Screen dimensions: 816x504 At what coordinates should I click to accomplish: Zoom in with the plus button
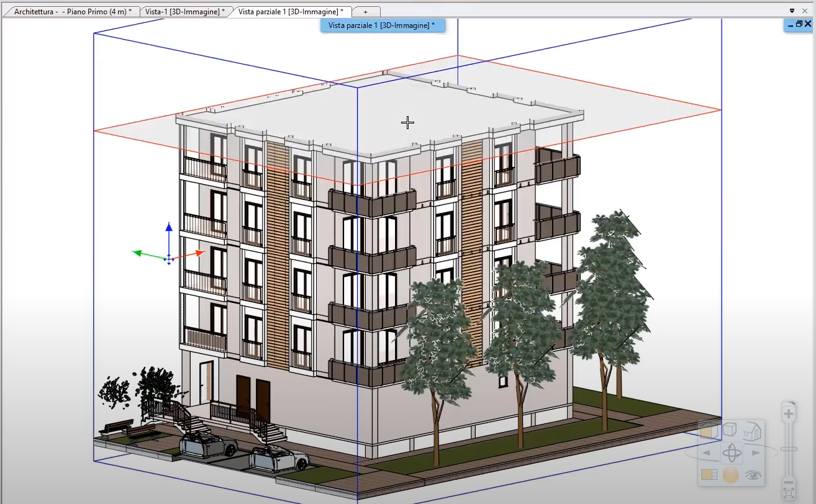point(789,413)
